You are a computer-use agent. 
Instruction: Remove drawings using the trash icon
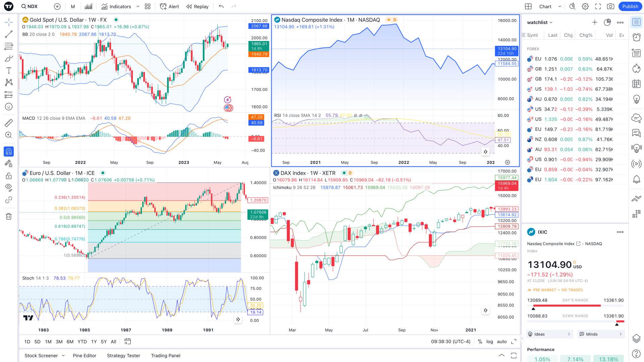point(9,216)
